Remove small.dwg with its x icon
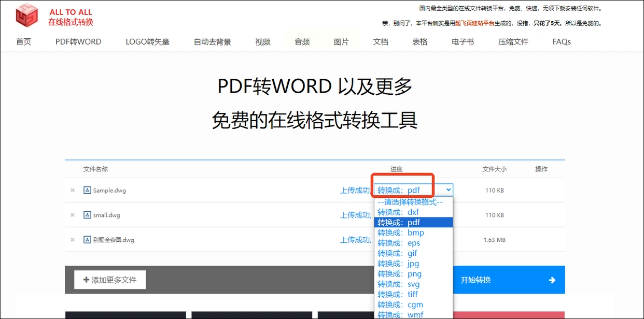 (73, 215)
